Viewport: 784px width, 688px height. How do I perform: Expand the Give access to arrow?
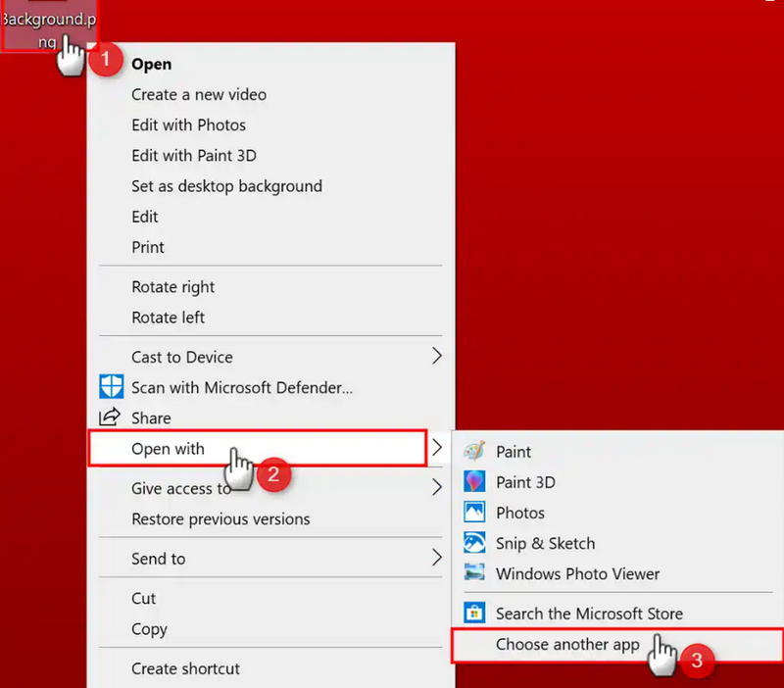point(436,487)
